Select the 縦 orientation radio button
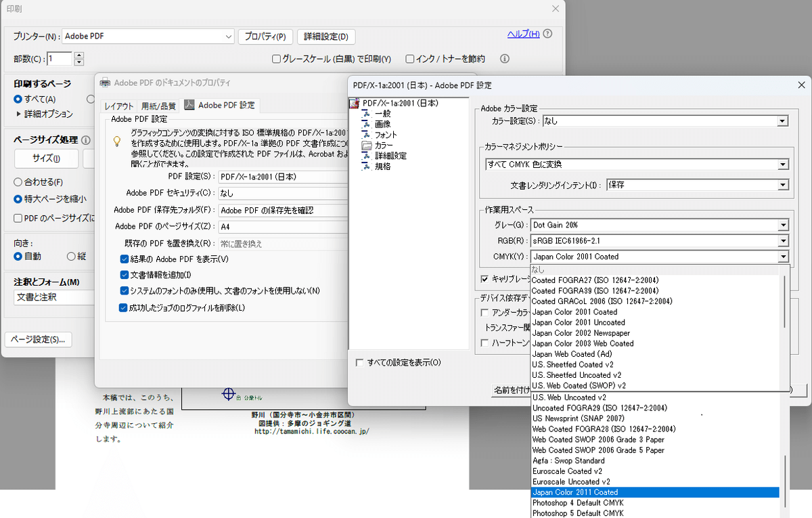 point(71,256)
